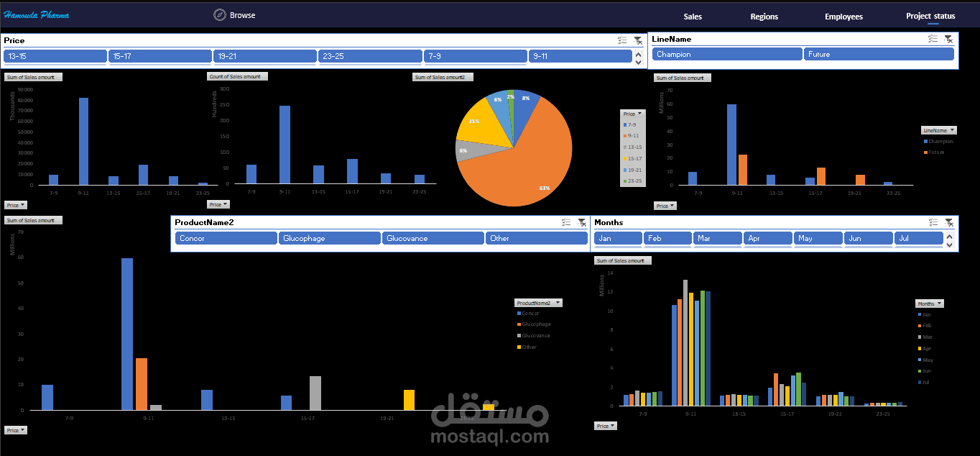The height and width of the screenshot is (456, 980).
Task: Clear filter on the Price slicer
Action: coord(638,40)
